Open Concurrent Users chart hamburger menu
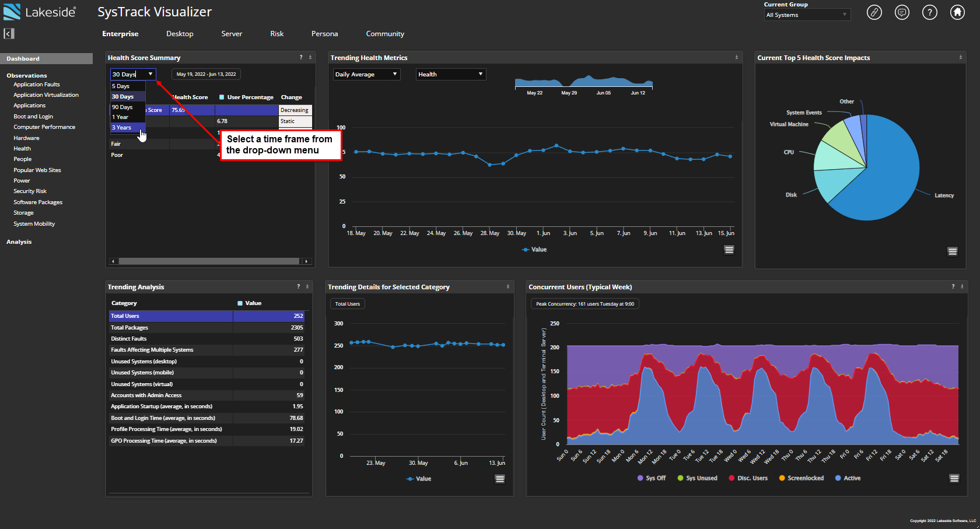The image size is (980, 529). (954, 478)
